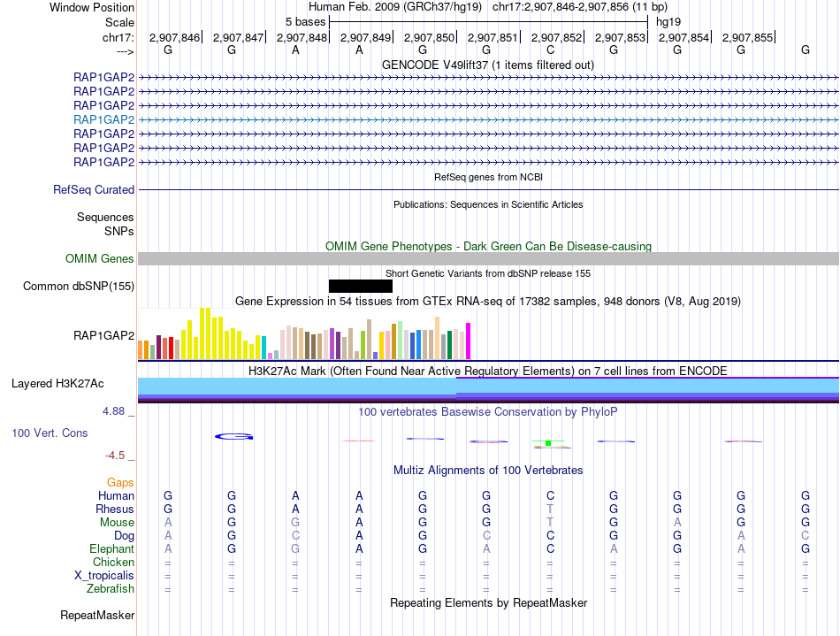Click the 'RefSeq genes from NCBI' title
Viewport: 840px width, 636px height.
[x=488, y=177]
